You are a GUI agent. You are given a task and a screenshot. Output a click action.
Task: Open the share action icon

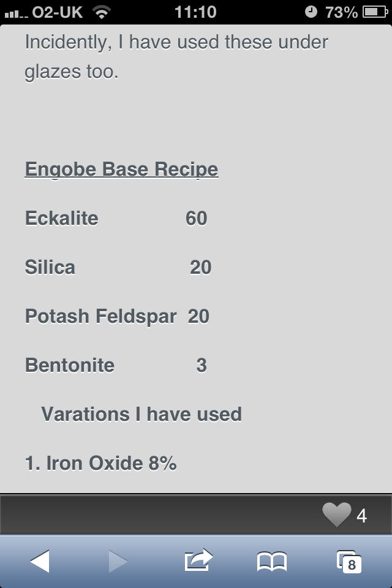coord(198,560)
